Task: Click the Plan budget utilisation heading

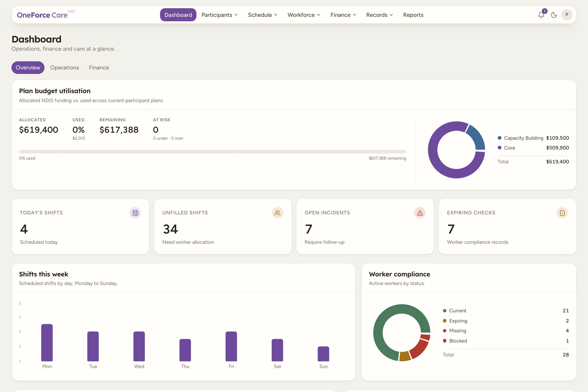Action: coord(55,91)
